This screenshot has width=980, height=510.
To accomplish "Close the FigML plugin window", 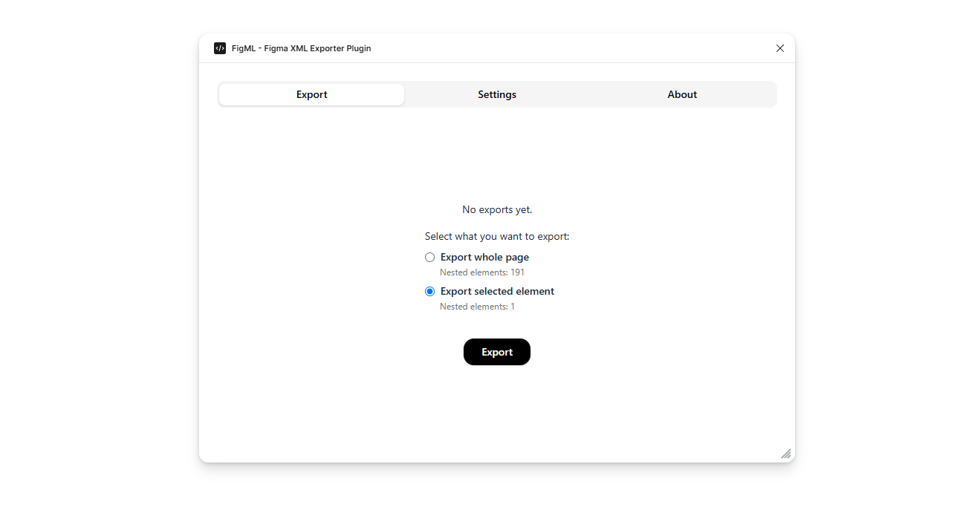I will (779, 48).
